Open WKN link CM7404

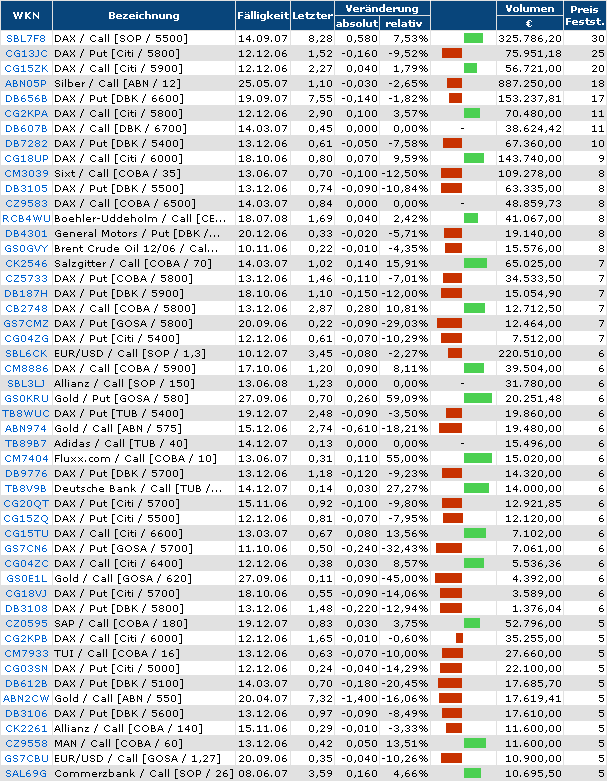[x=26, y=458]
